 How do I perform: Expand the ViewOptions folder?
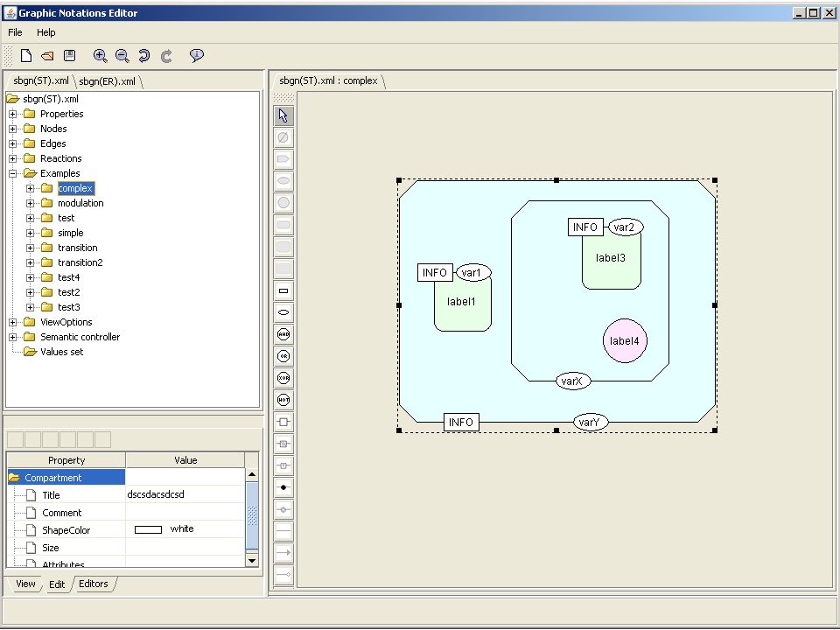pos(13,323)
